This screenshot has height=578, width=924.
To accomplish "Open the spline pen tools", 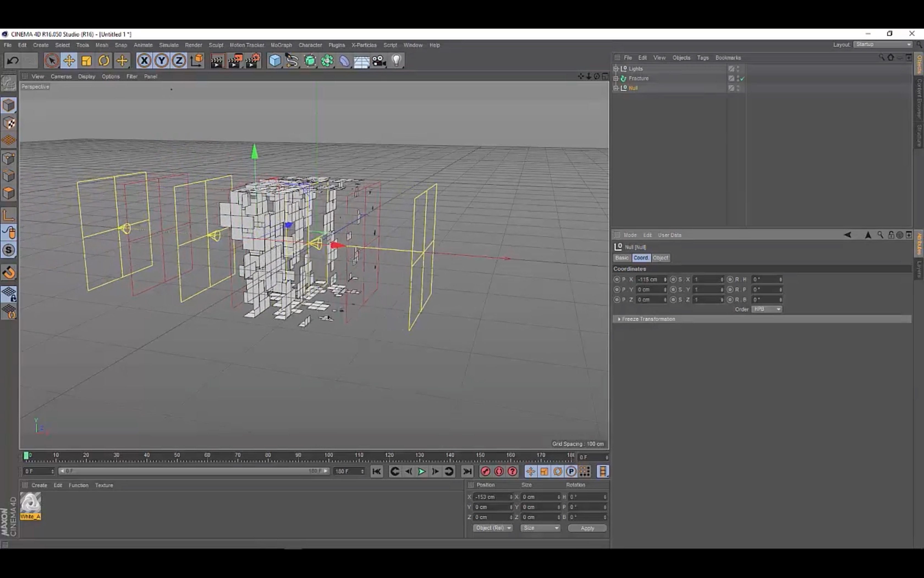I will [292, 60].
